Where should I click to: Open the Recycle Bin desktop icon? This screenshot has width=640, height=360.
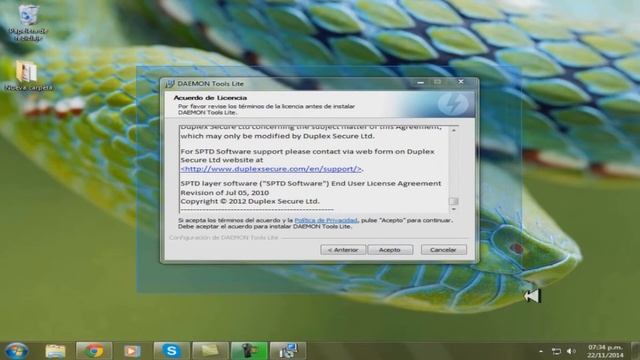pos(28,22)
